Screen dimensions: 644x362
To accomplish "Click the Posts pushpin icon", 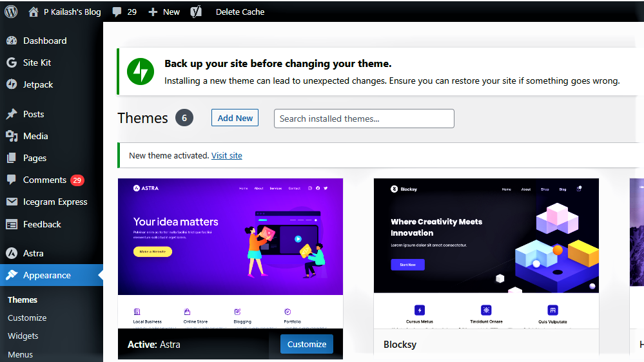I will click(12, 114).
